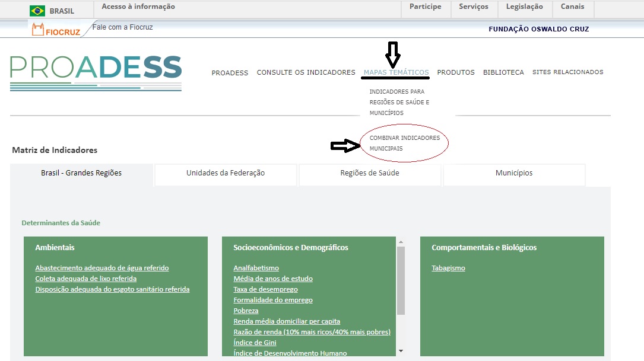
Task: Open Taxa de desemprego indicator
Action: (266, 289)
